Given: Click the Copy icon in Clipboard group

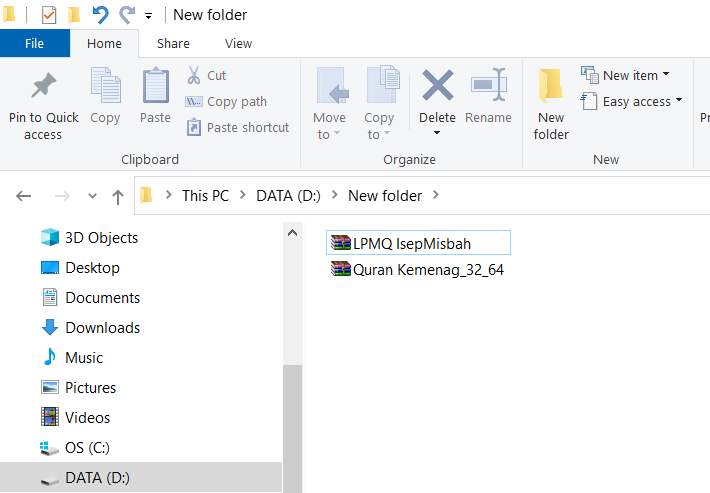Looking at the screenshot, I should [106, 85].
